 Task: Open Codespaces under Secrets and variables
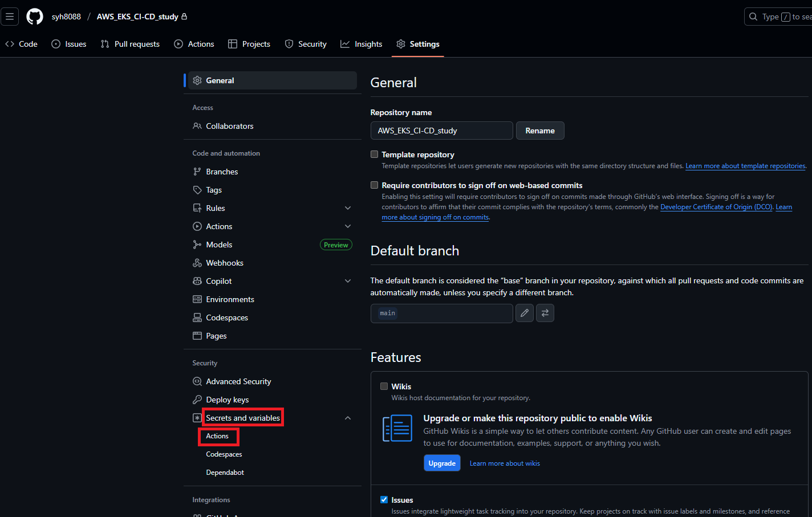(x=224, y=454)
